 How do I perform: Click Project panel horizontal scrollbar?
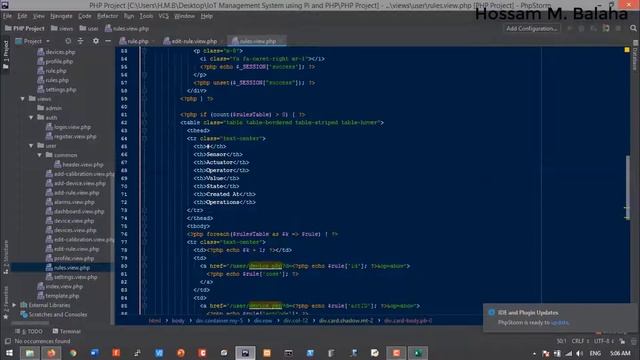(x=31, y=323)
